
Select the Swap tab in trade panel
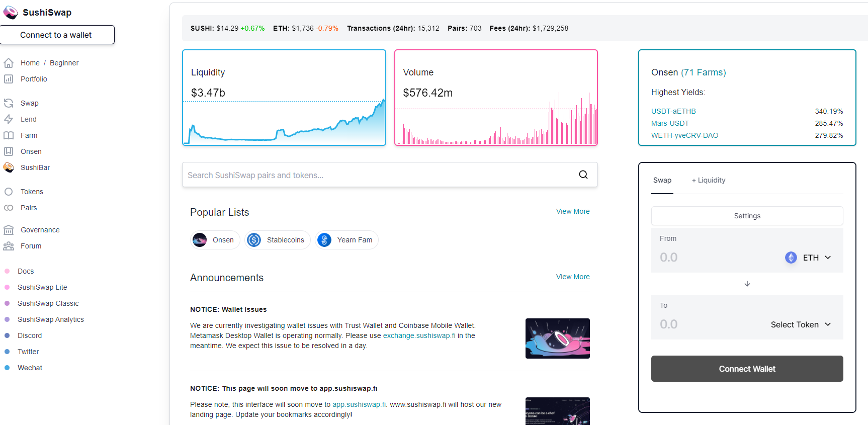[662, 180]
